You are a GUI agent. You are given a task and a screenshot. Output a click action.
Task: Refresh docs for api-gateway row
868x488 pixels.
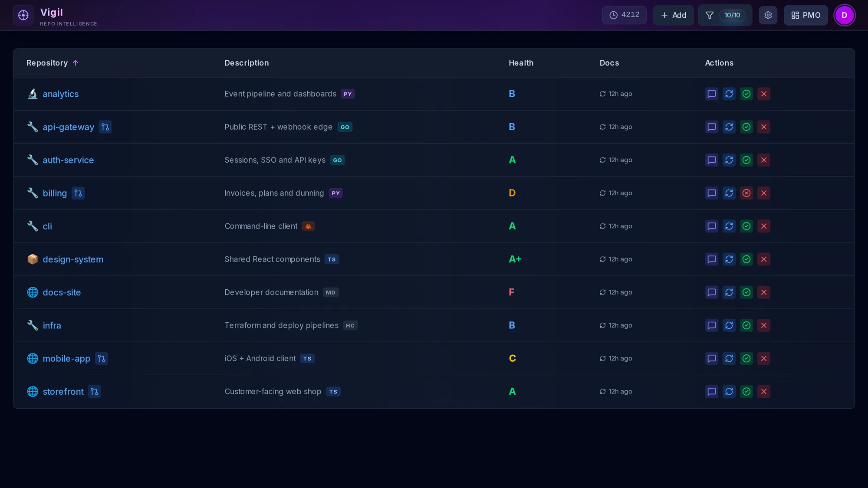729,127
